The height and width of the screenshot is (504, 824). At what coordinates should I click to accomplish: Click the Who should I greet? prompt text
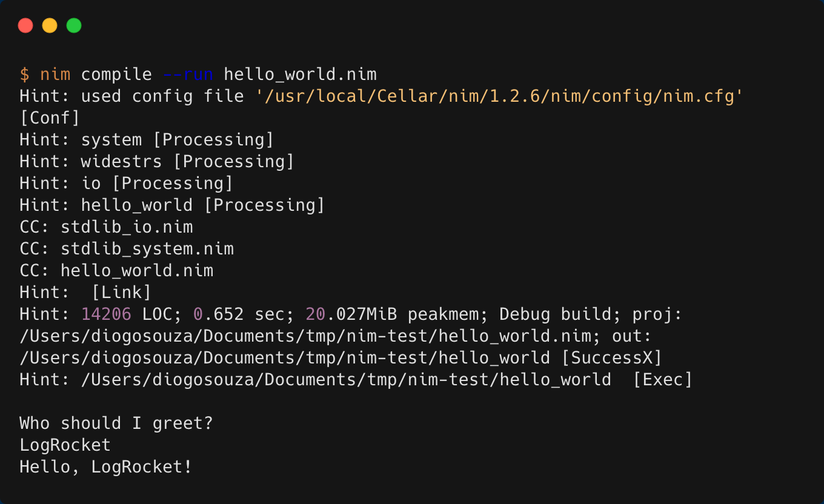tap(115, 423)
